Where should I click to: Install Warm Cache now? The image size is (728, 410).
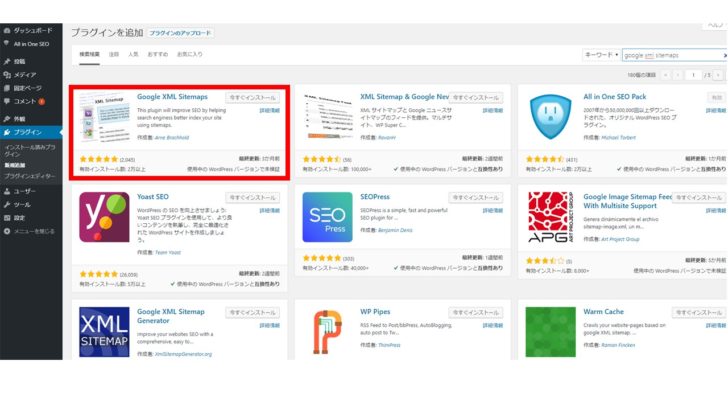(x=699, y=312)
